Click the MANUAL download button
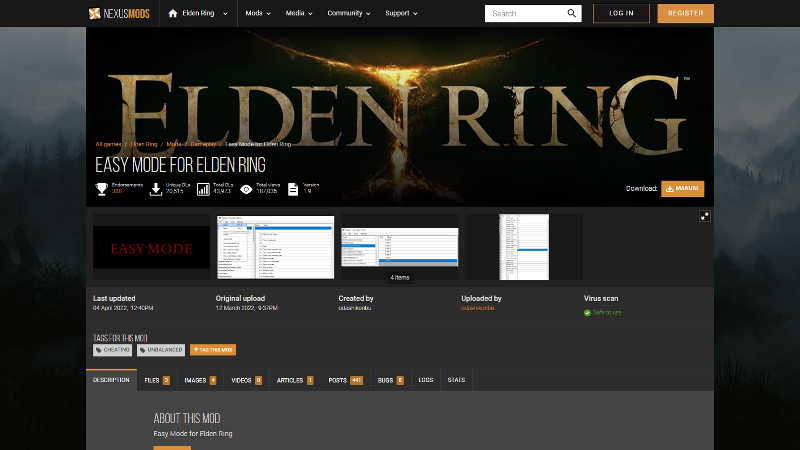Image resolution: width=800 pixels, height=450 pixels. [682, 189]
